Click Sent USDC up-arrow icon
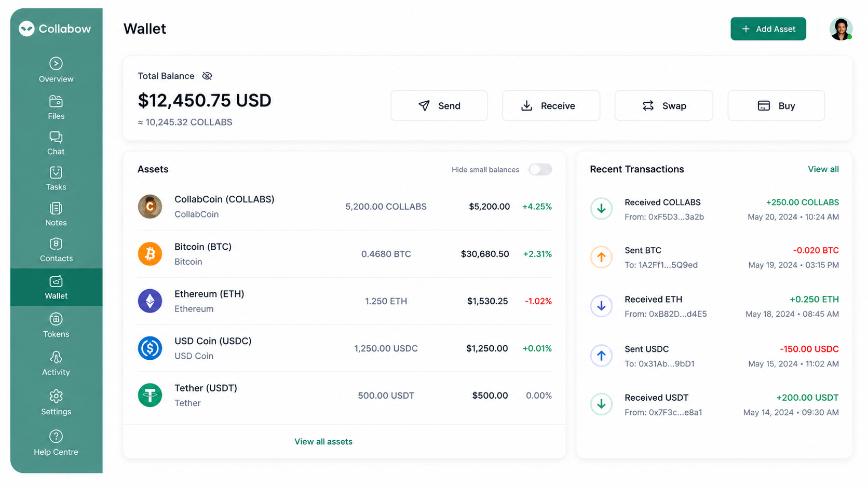The height and width of the screenshot is (488, 868). 601,356
